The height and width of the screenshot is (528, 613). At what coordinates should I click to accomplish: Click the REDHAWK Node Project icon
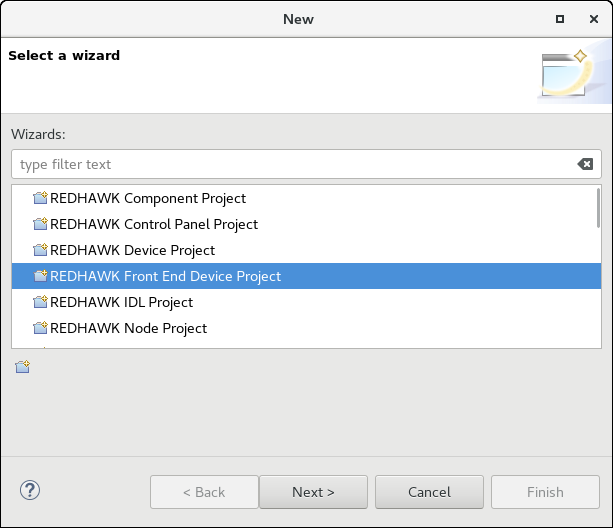tap(40, 328)
